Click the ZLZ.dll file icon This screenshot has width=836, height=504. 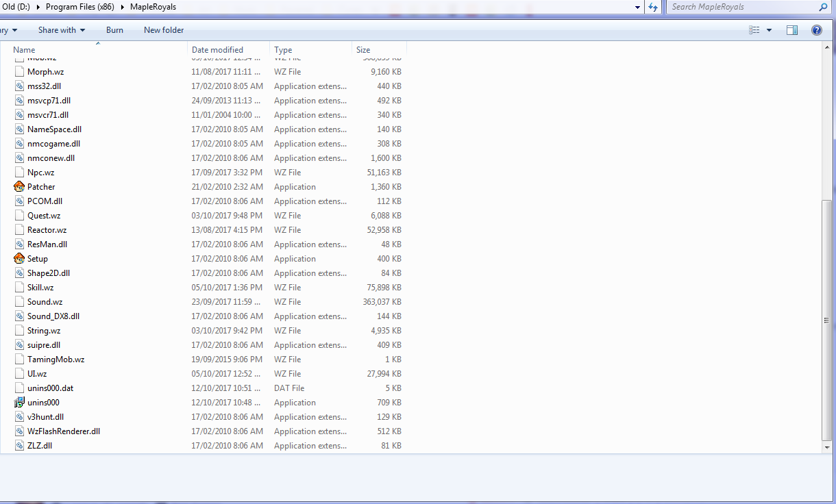tap(20, 446)
